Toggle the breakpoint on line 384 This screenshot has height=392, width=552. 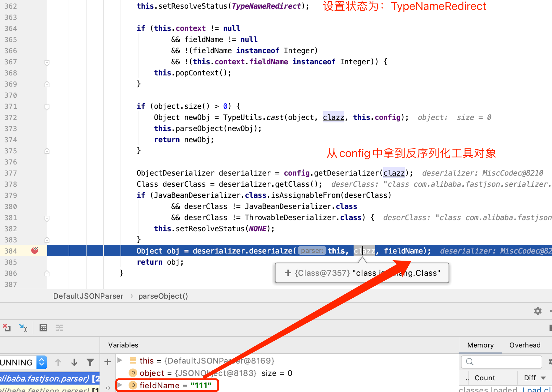tap(35, 250)
